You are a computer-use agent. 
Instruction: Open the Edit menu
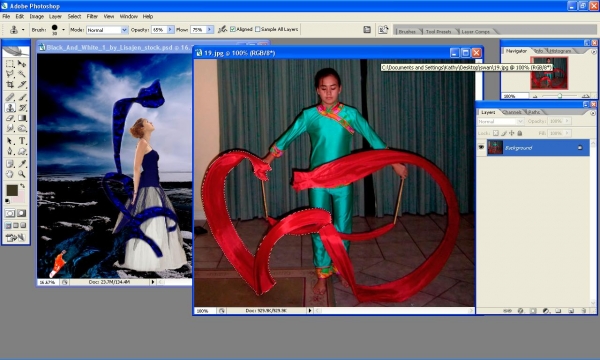click(20, 16)
